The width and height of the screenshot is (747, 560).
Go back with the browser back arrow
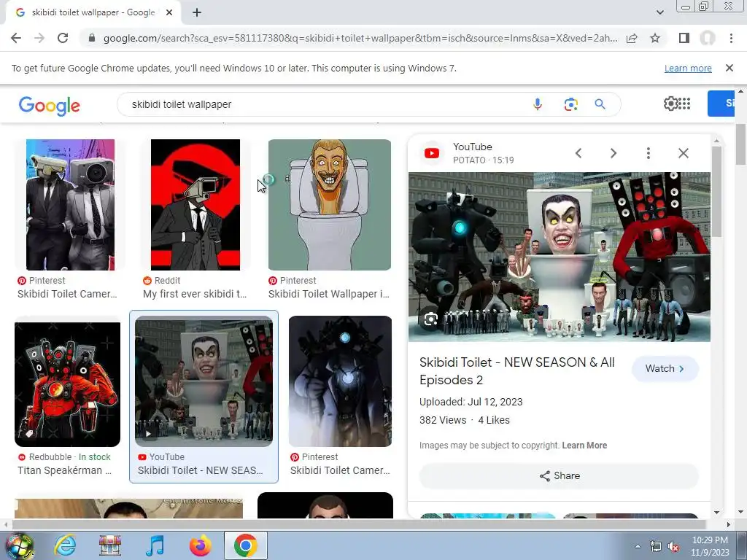click(16, 38)
